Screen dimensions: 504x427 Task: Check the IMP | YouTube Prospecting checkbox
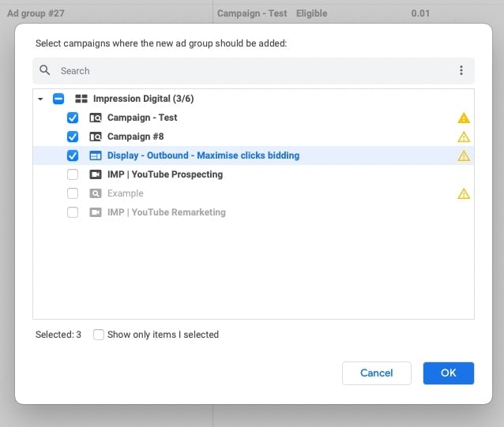coord(73,174)
